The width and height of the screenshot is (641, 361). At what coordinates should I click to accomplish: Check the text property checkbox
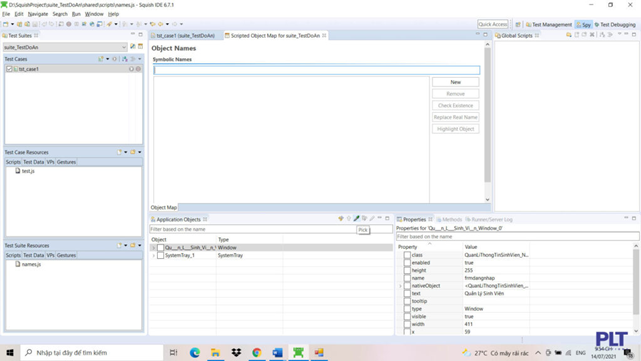tap(407, 294)
